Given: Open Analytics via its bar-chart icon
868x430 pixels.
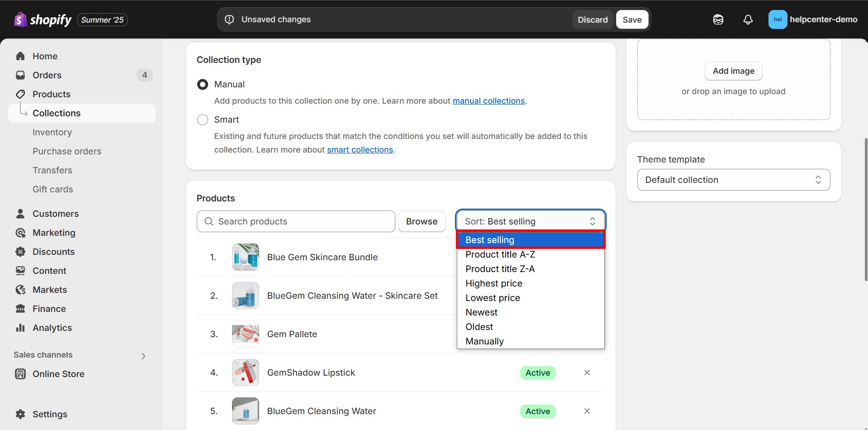Looking at the screenshot, I should click(x=20, y=328).
